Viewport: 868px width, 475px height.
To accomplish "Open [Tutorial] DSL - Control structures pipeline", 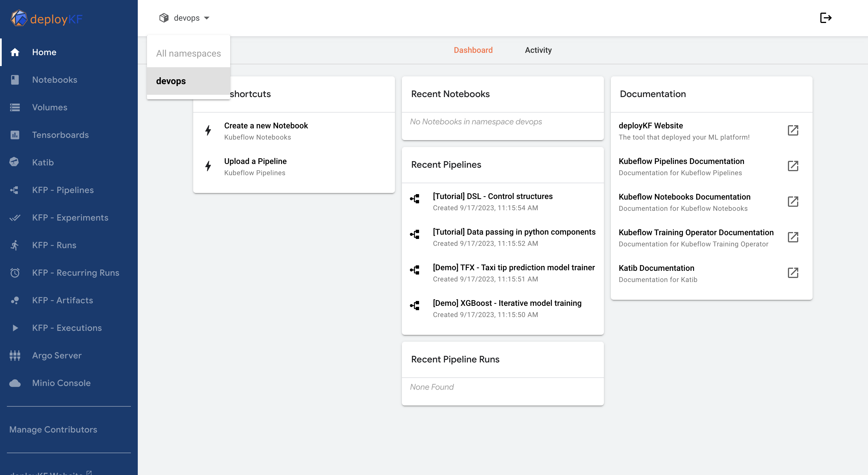I will coord(503,202).
